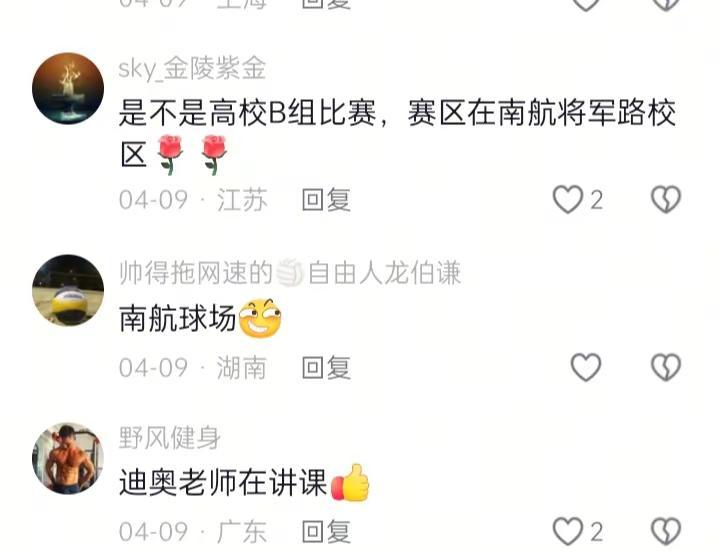This screenshot has width=720, height=552.
Task: Dislike the 南航球场 comment with broken heart
Action: (x=665, y=367)
